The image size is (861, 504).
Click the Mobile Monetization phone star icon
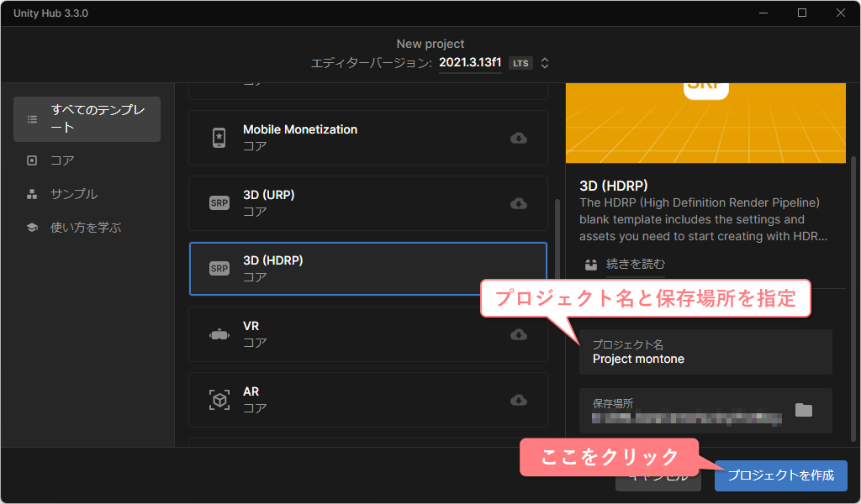219,138
